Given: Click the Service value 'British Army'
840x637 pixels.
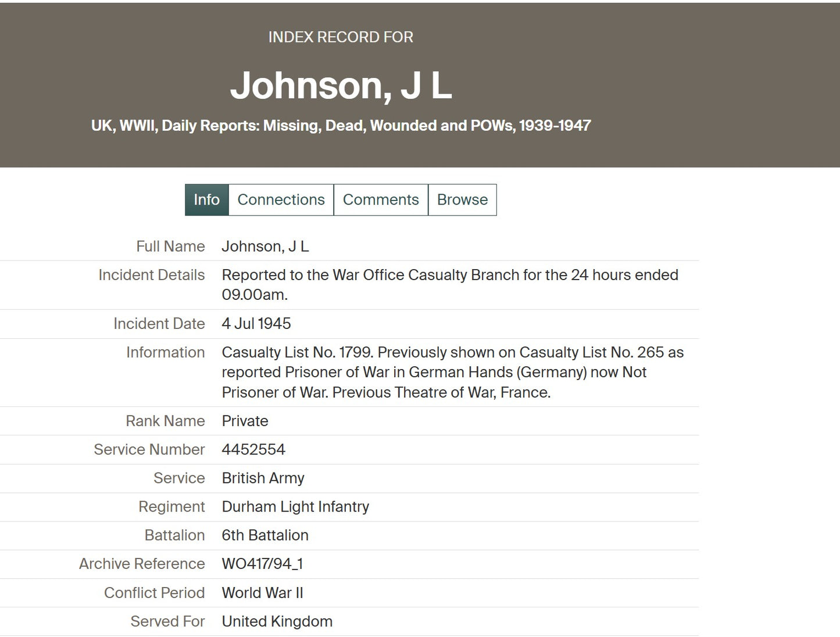Looking at the screenshot, I should pyautogui.click(x=263, y=478).
